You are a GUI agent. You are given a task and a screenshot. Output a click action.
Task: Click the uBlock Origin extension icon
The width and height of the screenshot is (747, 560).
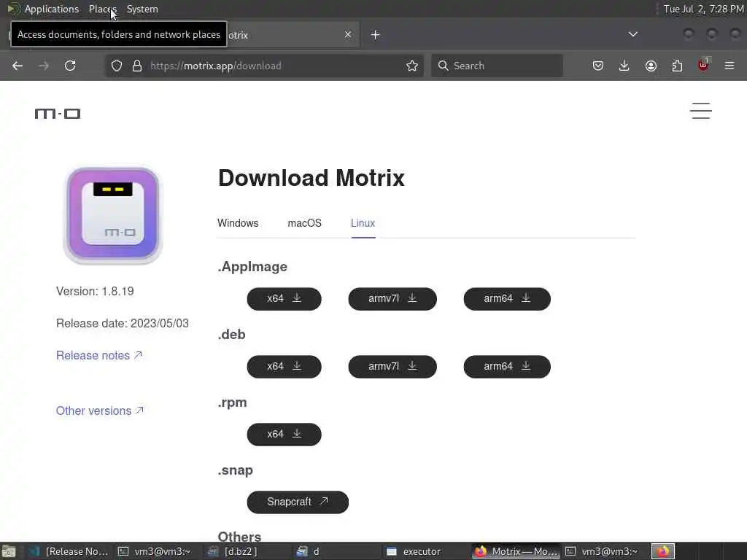point(703,65)
